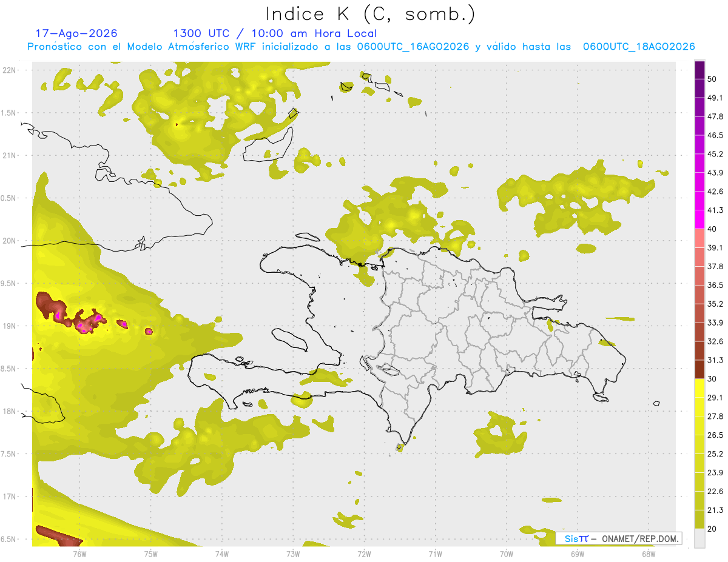728x562 pixels.
Task: Click the color bar value label "49.1"
Action: click(x=715, y=98)
